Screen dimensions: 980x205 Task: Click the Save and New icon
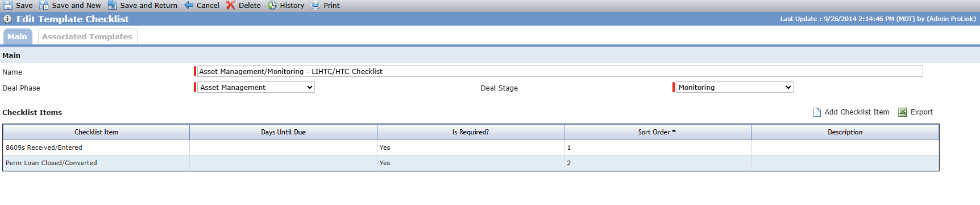44,5
